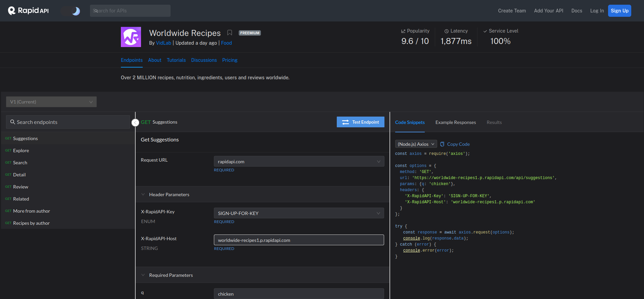Select the Recipes by author endpoint
This screenshot has width=644, height=299.
[x=68, y=223]
